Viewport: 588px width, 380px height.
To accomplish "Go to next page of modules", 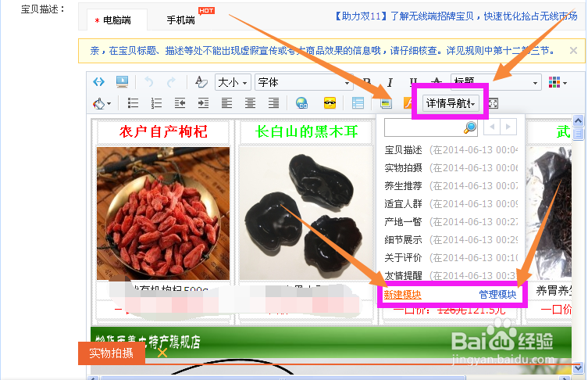I will tap(508, 127).
